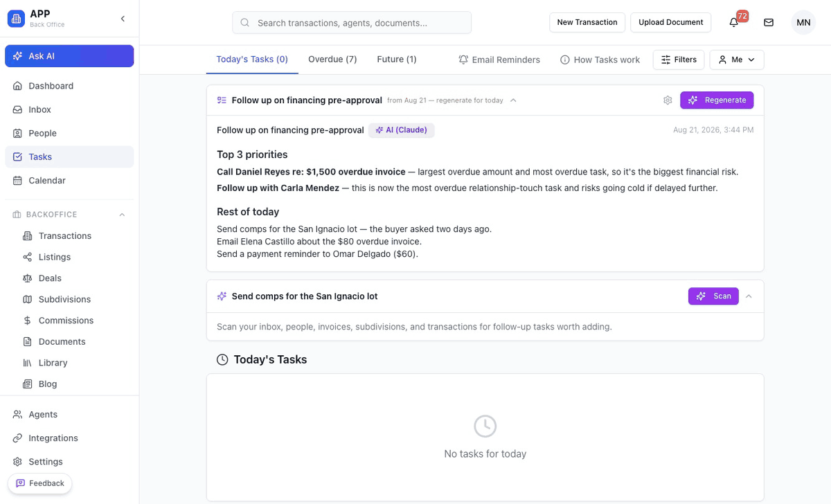Click the Commissions dollar icon
This screenshot has width=831, height=504.
coord(28,321)
